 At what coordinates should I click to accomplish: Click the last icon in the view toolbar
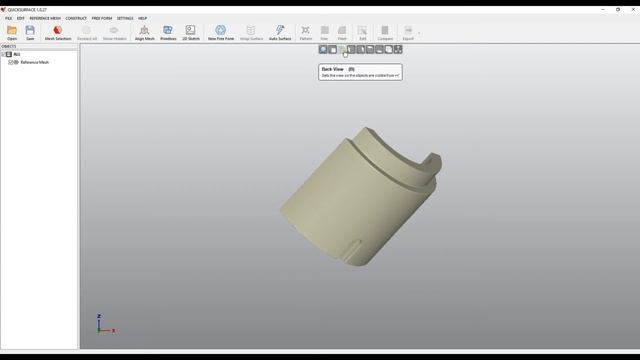tap(398, 49)
